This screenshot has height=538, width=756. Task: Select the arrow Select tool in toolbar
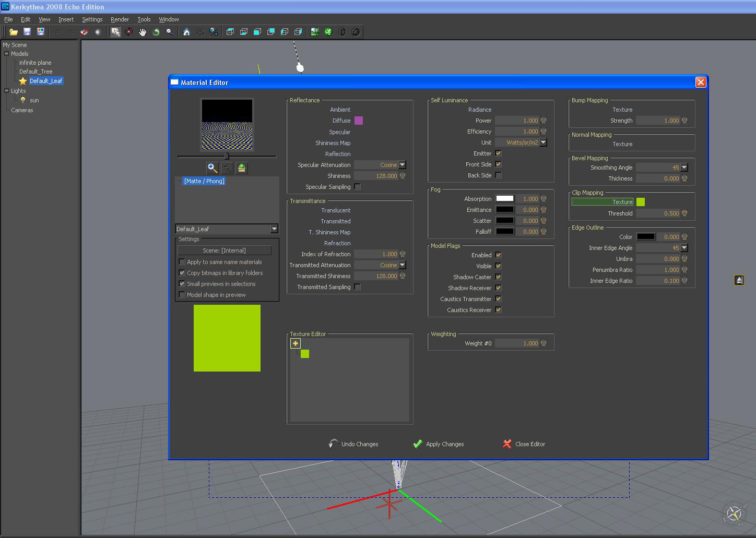coord(115,32)
